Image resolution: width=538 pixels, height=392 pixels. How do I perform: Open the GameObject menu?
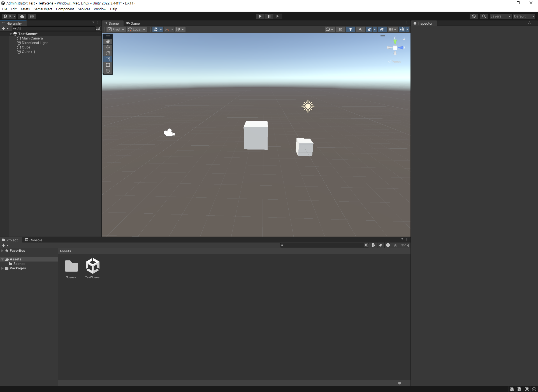click(43, 9)
